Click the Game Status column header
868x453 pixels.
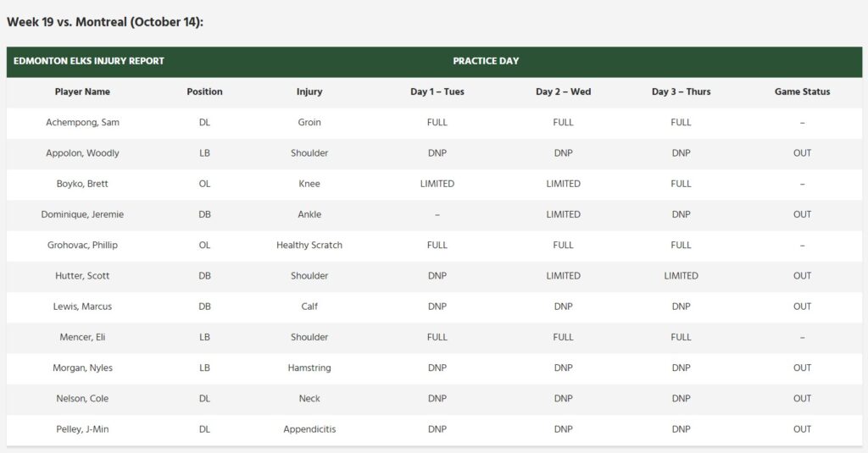point(802,91)
